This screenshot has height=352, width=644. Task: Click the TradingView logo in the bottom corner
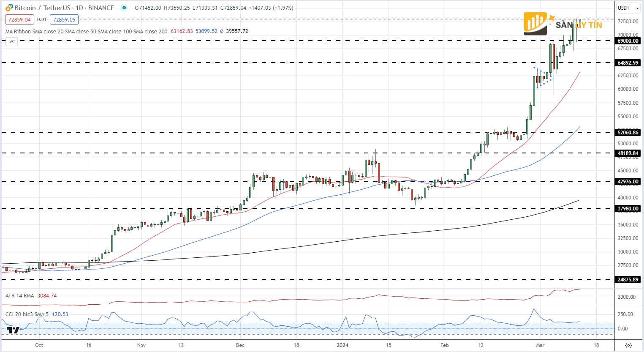[x=13, y=330]
